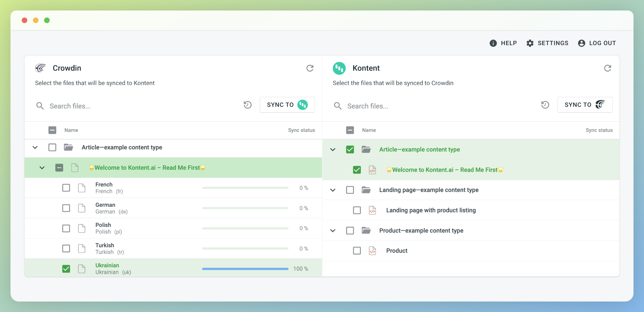Click the German 0% progress bar

pyautogui.click(x=245, y=208)
